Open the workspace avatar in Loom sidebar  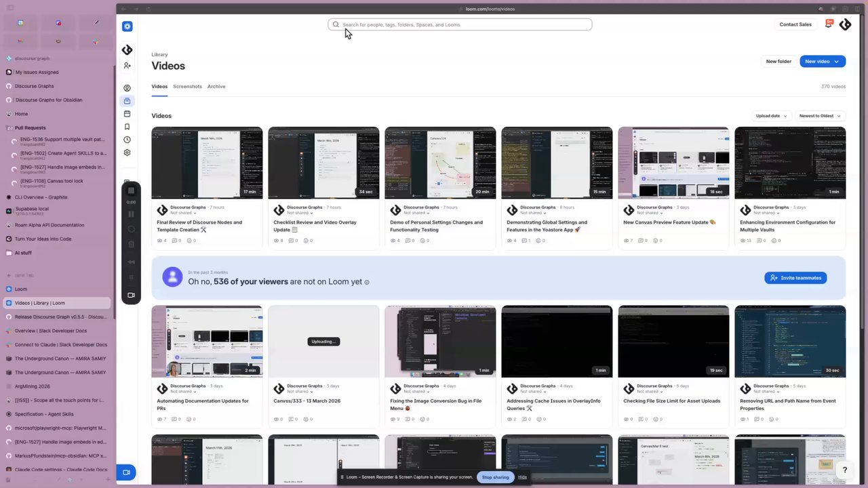127,50
